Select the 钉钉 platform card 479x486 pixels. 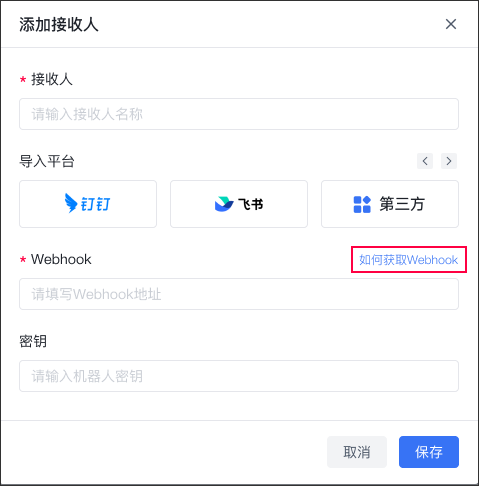pos(88,204)
